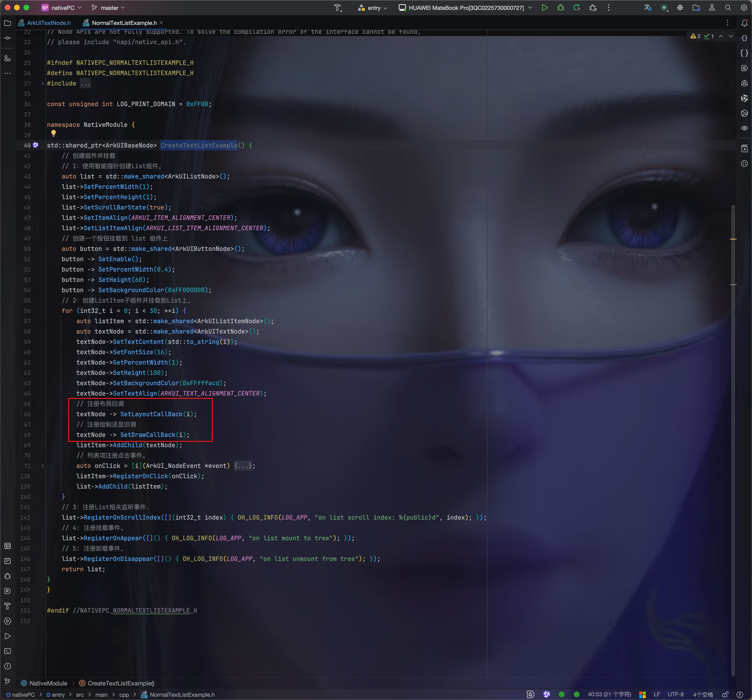Expand the folded #include block
752x700 pixels.
(x=42, y=84)
